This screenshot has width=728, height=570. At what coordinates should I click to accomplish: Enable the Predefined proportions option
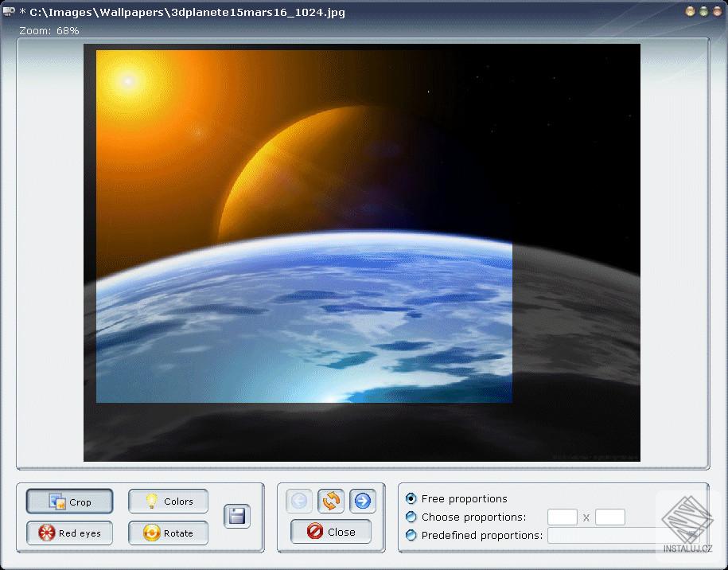411,536
